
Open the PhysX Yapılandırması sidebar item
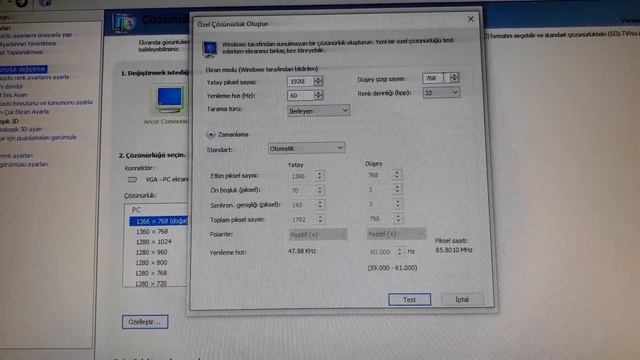pos(21,52)
